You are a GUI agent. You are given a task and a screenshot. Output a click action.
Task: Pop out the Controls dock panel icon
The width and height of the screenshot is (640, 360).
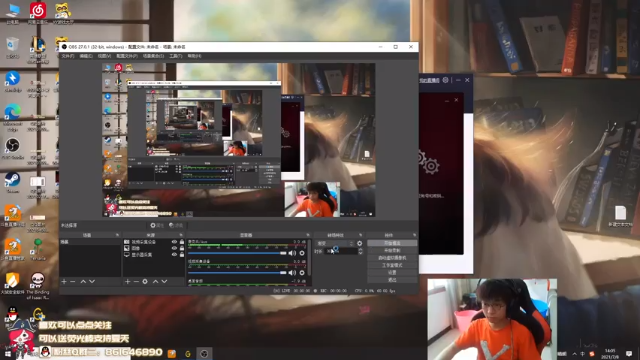414,235
